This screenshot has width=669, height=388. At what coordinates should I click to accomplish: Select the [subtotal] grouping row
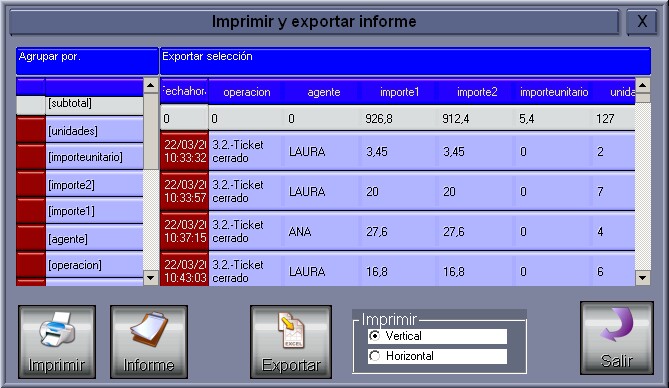pyautogui.click(x=94, y=105)
